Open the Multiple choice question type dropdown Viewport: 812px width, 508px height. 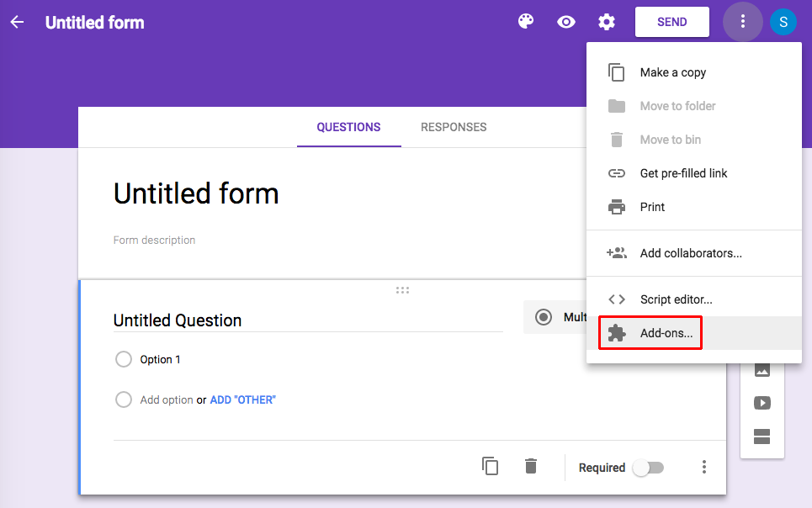tap(555, 317)
